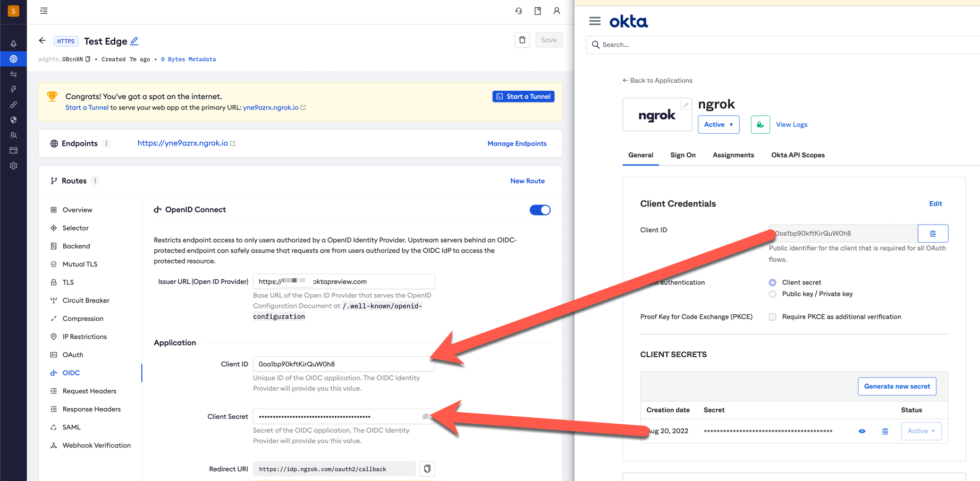This screenshot has width=980, height=481.
Task: Open the ngrok app Active status dropdown
Action: point(718,124)
